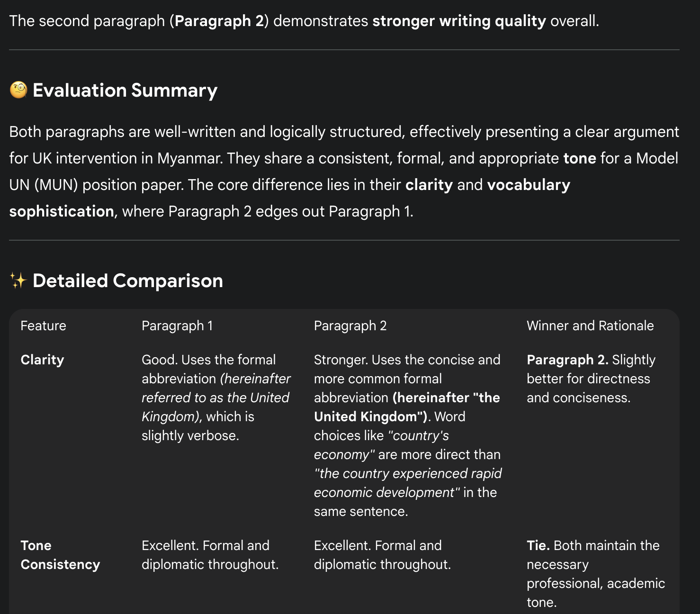The height and width of the screenshot is (614, 700).
Task: Click italic 'hereinafter referred to as' text
Action: pos(215,388)
